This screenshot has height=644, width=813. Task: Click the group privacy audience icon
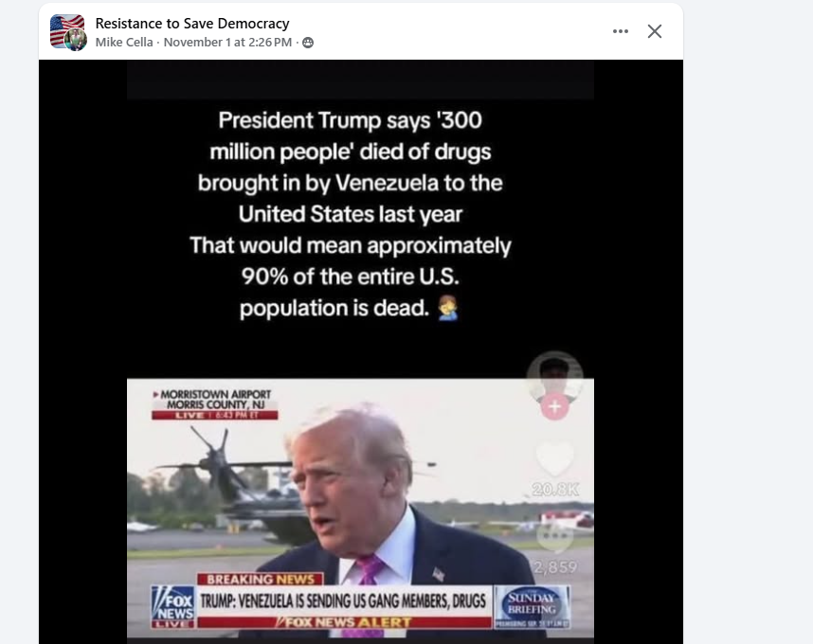[308, 43]
